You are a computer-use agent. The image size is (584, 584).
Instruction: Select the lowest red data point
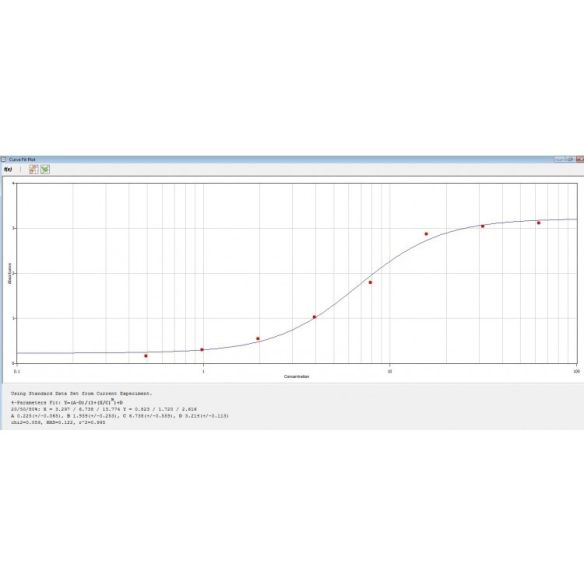tap(146, 356)
